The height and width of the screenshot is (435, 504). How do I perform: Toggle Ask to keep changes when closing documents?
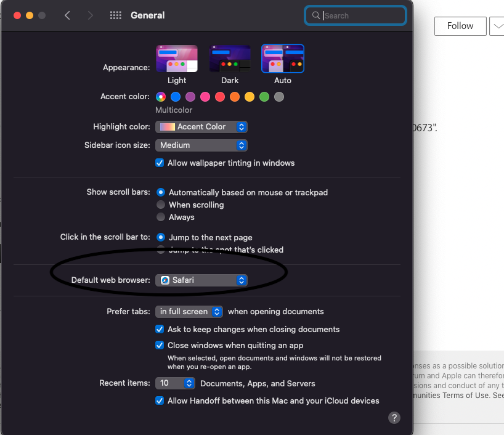[160, 329]
